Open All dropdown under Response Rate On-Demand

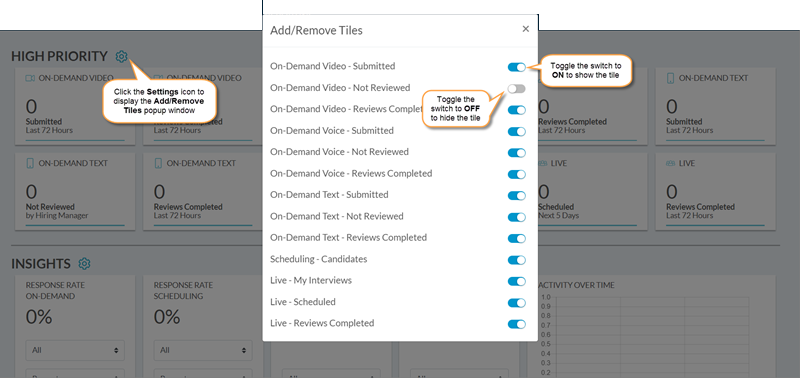75,350
